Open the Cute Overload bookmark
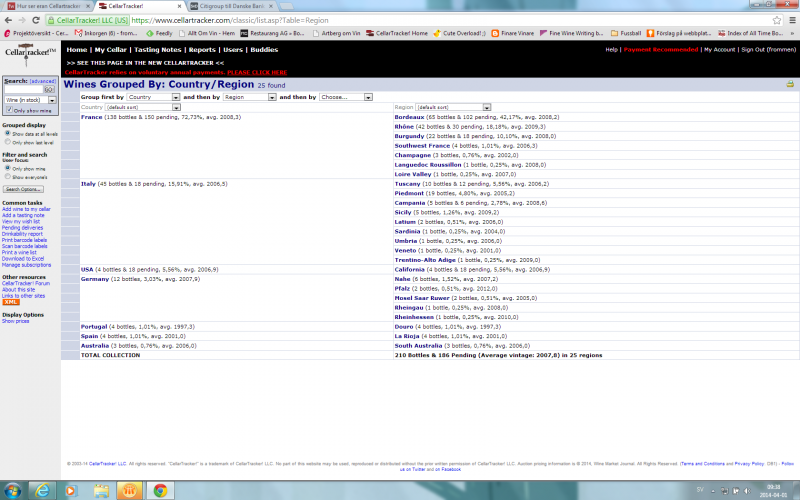The image size is (800, 500). click(x=460, y=33)
